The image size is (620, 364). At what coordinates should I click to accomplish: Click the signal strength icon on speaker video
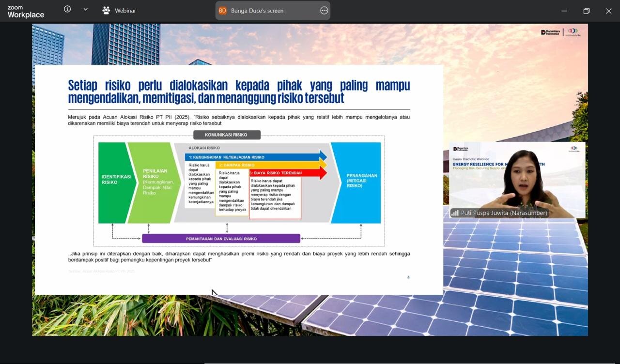[x=455, y=213]
